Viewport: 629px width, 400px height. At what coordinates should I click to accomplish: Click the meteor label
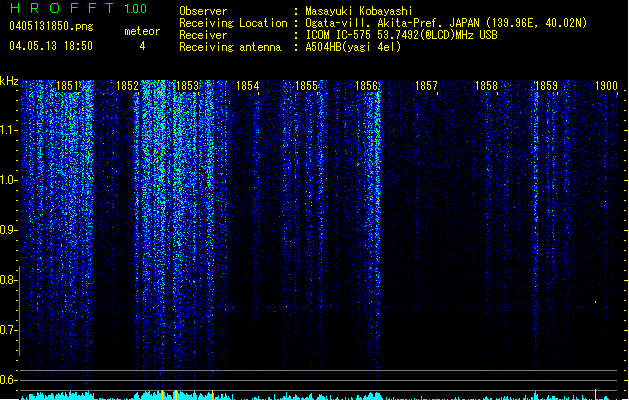coord(142,31)
